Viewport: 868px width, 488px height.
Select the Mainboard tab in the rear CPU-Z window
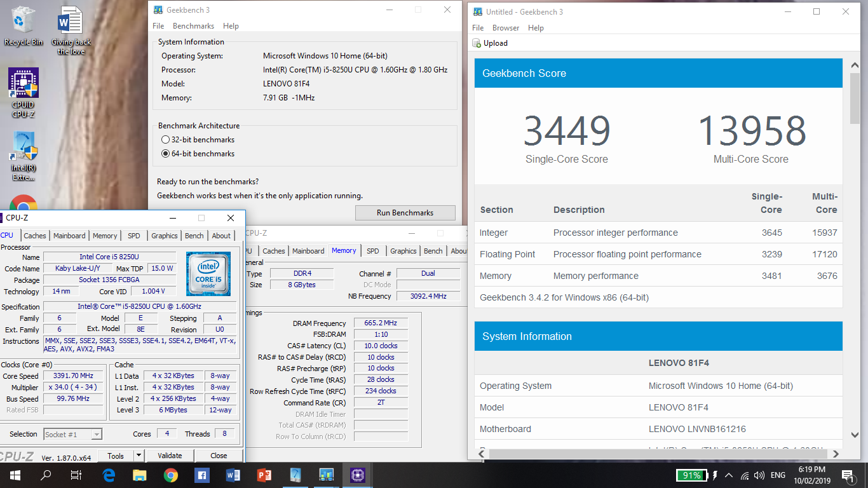click(x=308, y=251)
